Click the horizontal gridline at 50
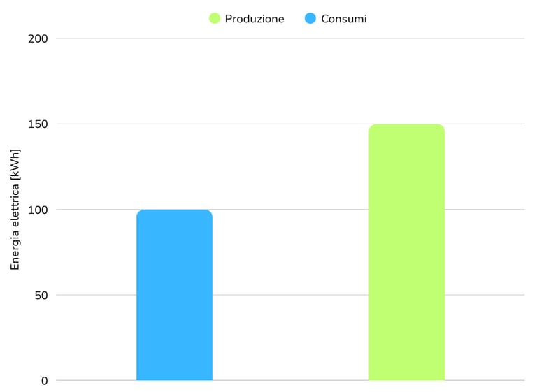537x392 pixels. pyautogui.click(x=290, y=295)
